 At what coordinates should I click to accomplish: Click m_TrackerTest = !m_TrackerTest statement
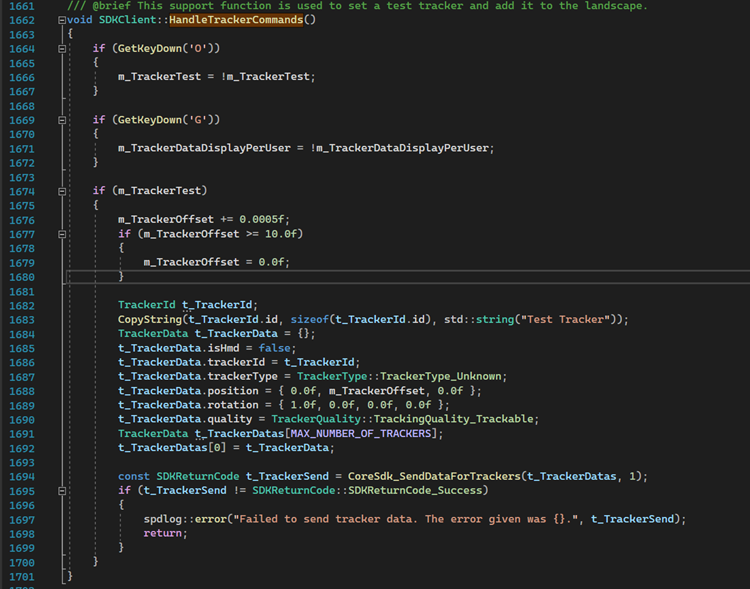pos(217,77)
